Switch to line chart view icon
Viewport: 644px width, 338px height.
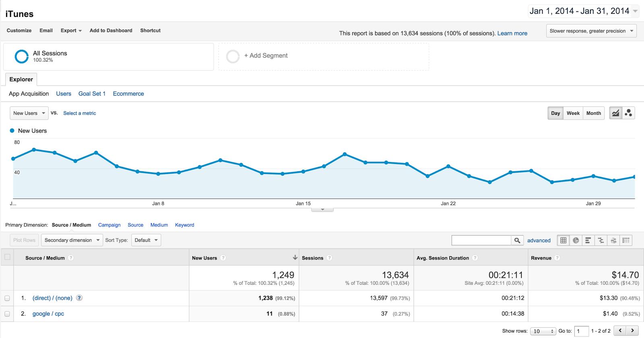[615, 113]
